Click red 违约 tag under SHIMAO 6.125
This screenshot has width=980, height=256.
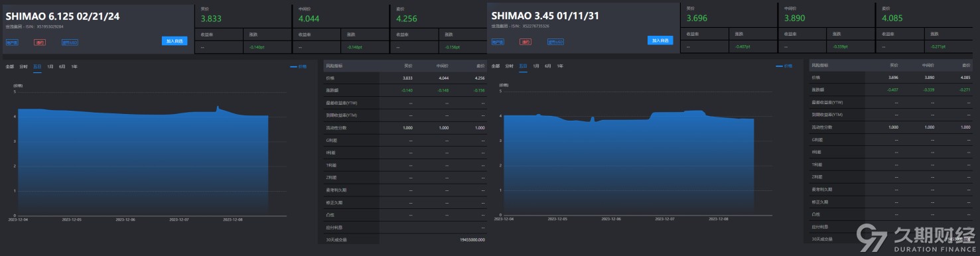pos(40,42)
